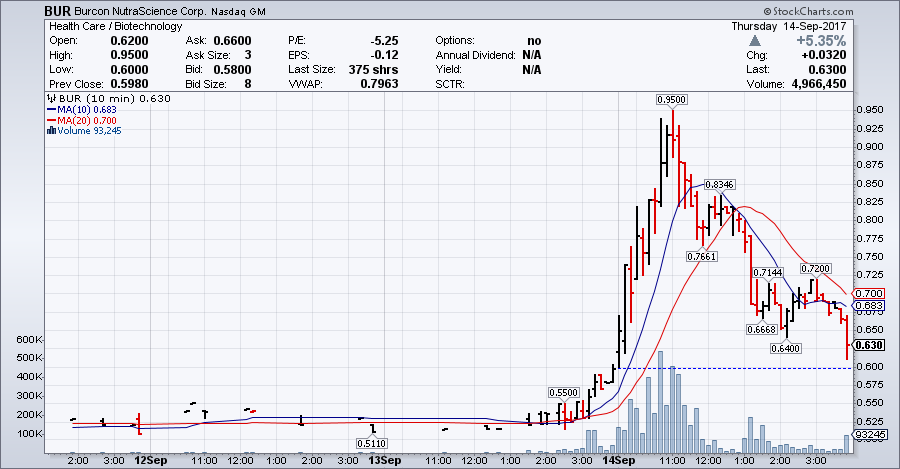Click the 0.5500 price annotation
The height and width of the screenshot is (469, 900).
[x=563, y=393]
